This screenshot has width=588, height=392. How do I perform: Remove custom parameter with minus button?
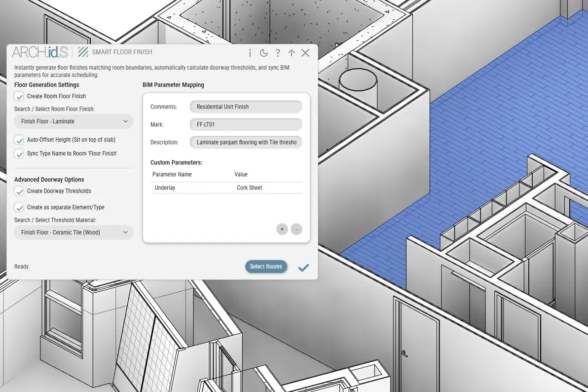tap(296, 229)
